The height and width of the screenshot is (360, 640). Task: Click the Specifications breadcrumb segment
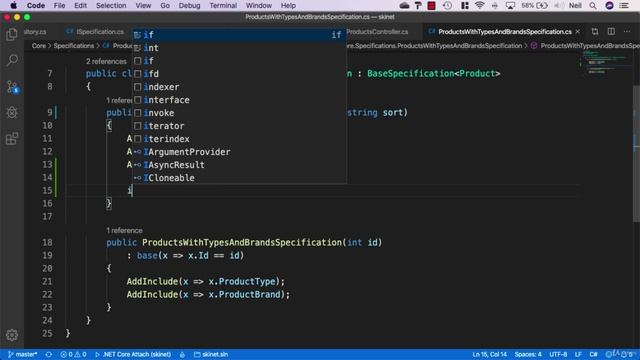coord(74,46)
